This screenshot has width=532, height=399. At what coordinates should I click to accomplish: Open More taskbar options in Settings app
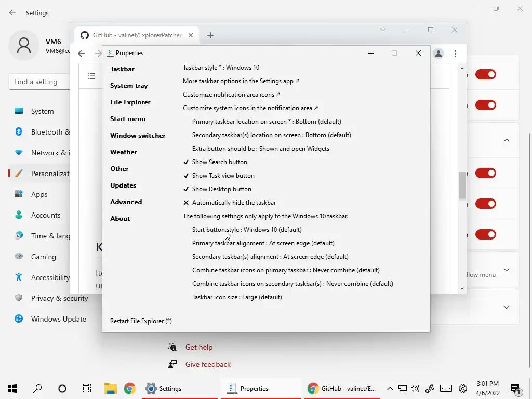[241, 81]
